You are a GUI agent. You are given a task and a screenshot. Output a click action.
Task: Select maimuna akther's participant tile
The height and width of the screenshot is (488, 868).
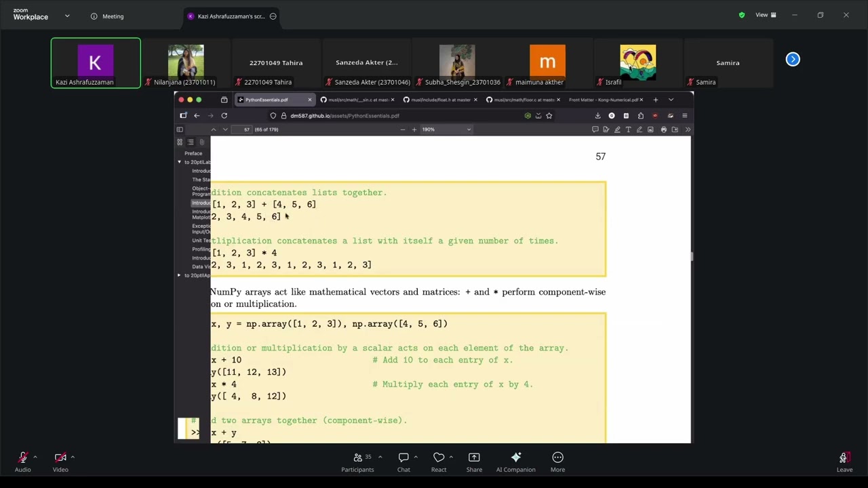click(x=547, y=63)
